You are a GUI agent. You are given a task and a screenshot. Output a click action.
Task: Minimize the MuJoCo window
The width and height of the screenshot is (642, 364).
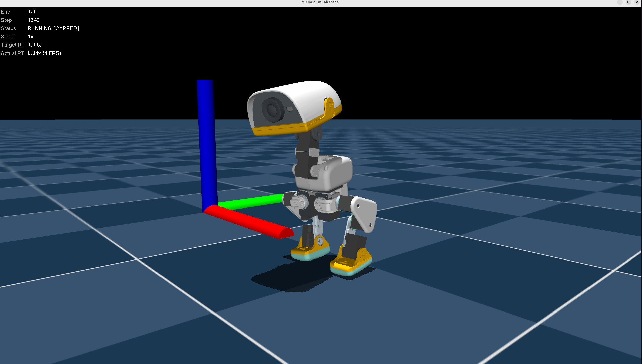click(620, 2)
